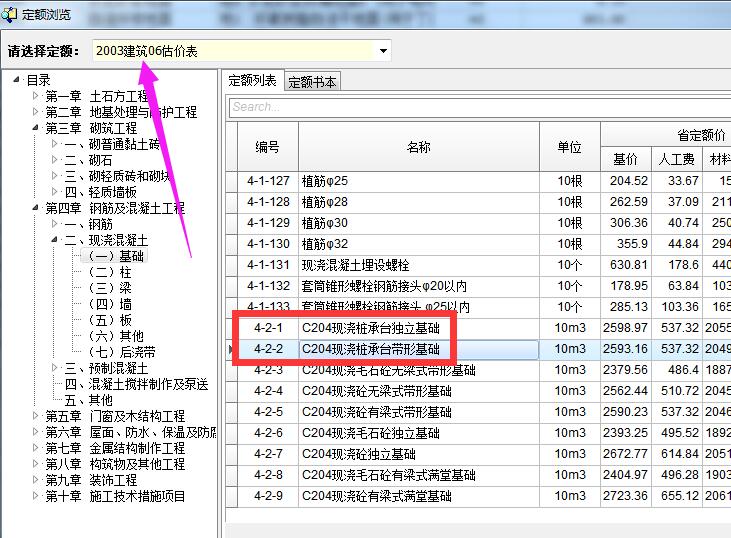Click the 省定额价 group header

tap(701, 135)
